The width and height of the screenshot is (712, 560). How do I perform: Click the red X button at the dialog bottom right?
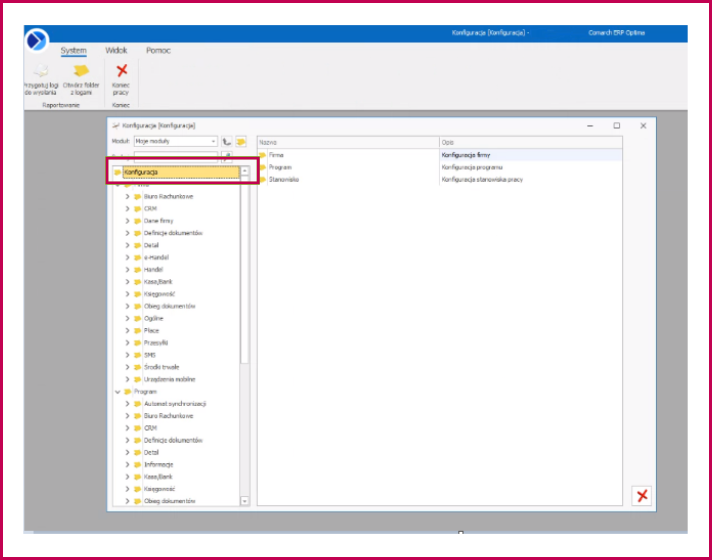coord(642,496)
